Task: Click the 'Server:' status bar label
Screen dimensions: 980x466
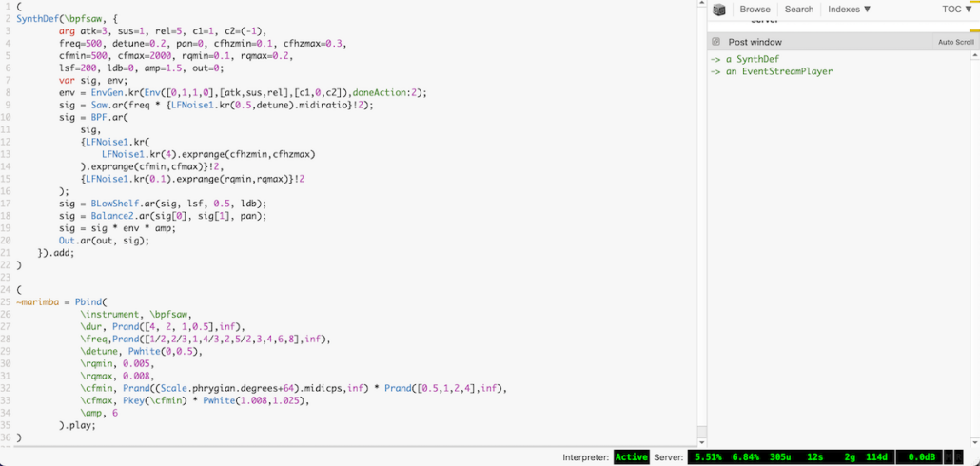Action: click(668, 457)
